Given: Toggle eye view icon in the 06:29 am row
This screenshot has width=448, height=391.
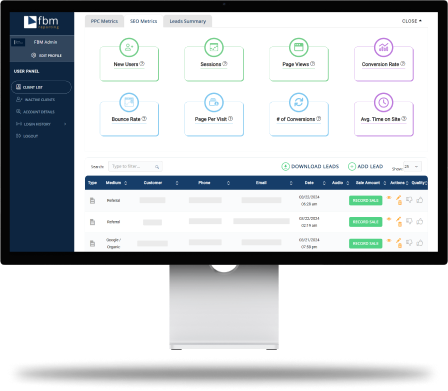Looking at the screenshot, I should (x=389, y=198).
